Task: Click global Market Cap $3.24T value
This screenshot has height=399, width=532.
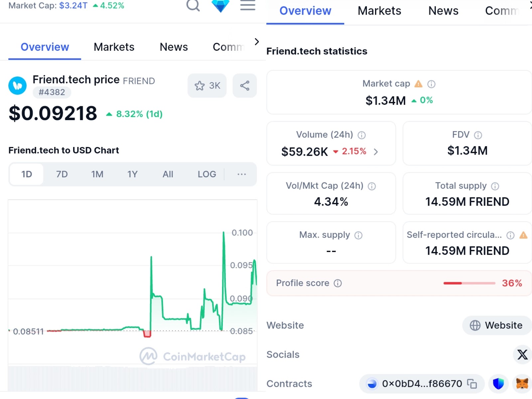Action: [x=73, y=5]
